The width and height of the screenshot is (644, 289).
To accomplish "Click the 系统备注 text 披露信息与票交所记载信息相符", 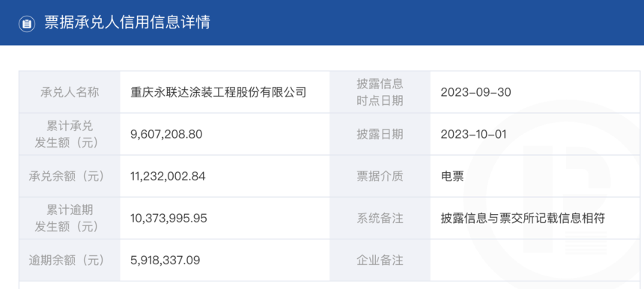I will click(x=523, y=219).
